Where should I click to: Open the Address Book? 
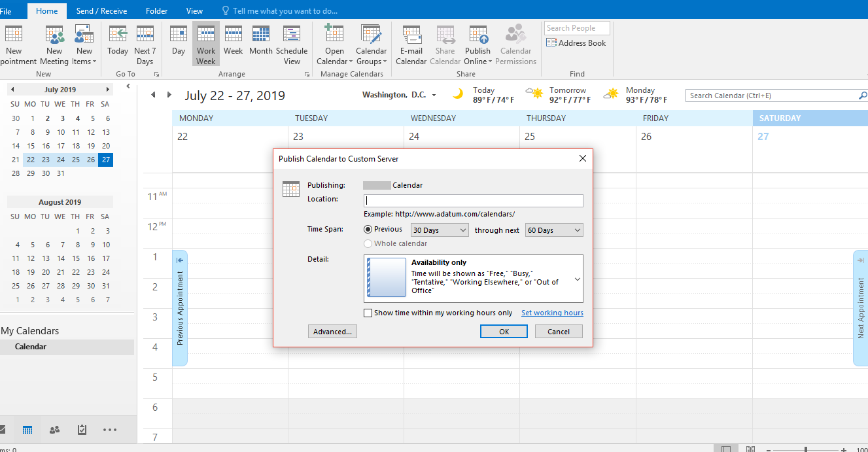[576, 43]
